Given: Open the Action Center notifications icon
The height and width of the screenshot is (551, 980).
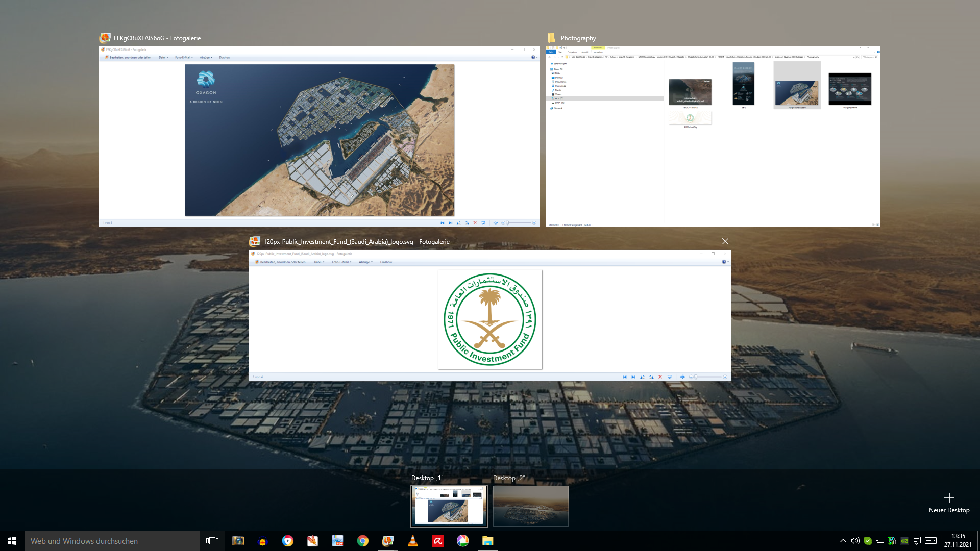Looking at the screenshot, I should click(x=917, y=541).
